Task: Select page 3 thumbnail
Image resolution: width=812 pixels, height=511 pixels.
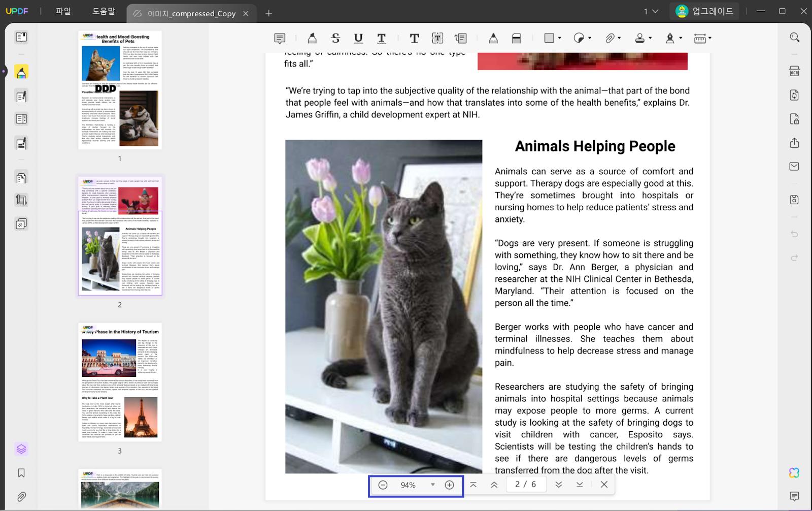Action: [x=120, y=382]
